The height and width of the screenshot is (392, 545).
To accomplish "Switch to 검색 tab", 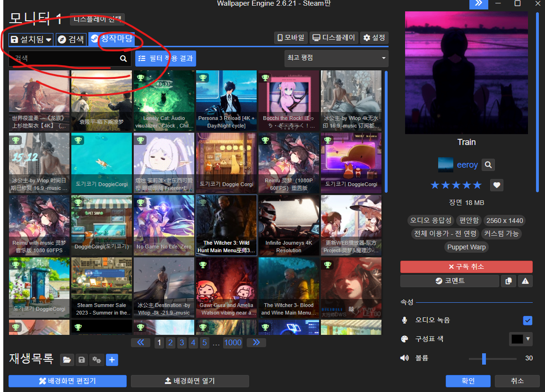I will [71, 40].
